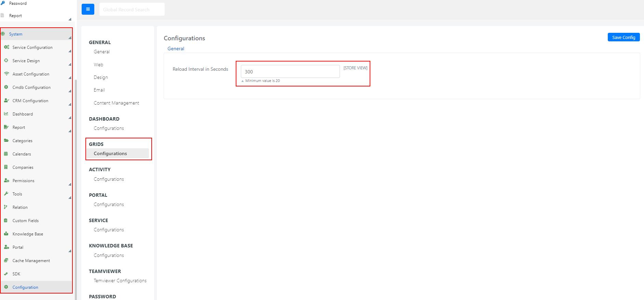Click the General section link
This screenshot has height=300, width=644.
(x=176, y=49)
